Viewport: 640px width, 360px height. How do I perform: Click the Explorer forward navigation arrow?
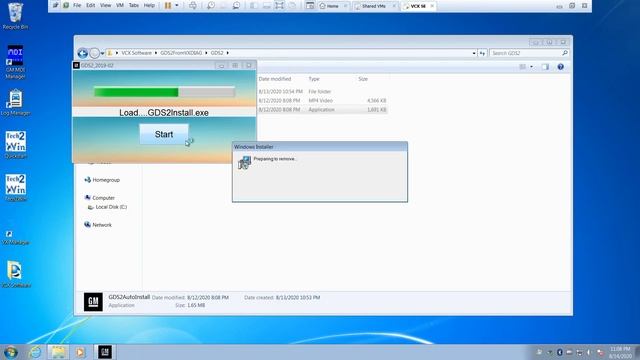click(94, 53)
